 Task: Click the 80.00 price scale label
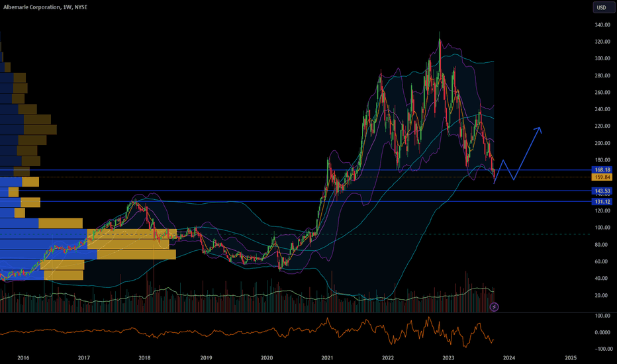pos(602,245)
